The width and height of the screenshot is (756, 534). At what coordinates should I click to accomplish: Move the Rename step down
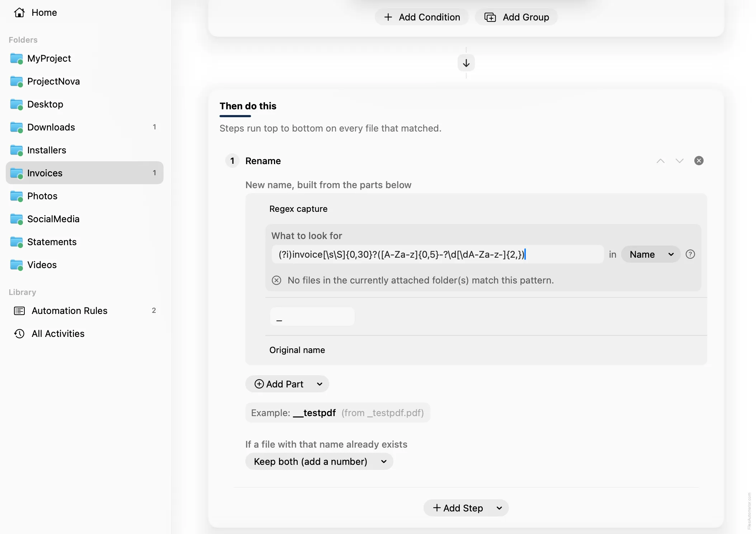[680, 161]
